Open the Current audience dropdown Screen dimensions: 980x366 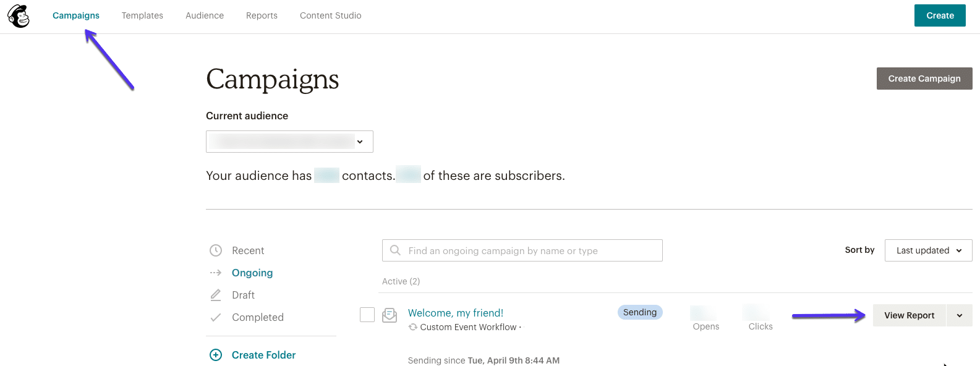(x=289, y=142)
